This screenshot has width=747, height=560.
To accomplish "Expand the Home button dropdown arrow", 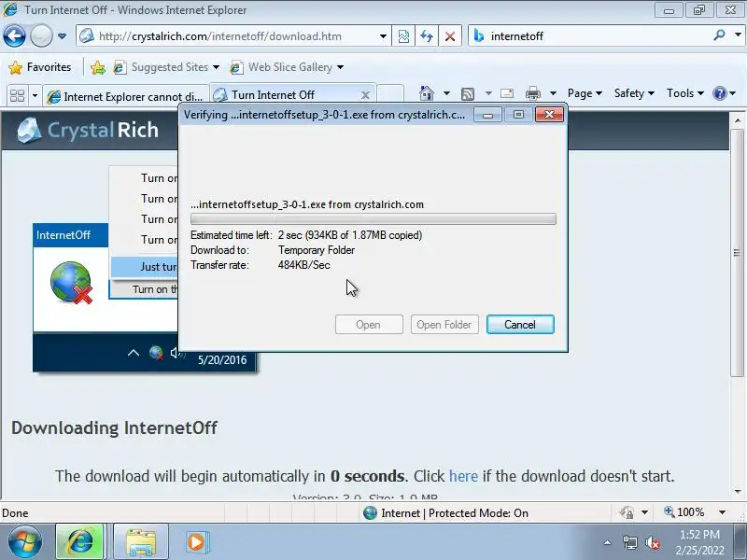I will click(446, 93).
